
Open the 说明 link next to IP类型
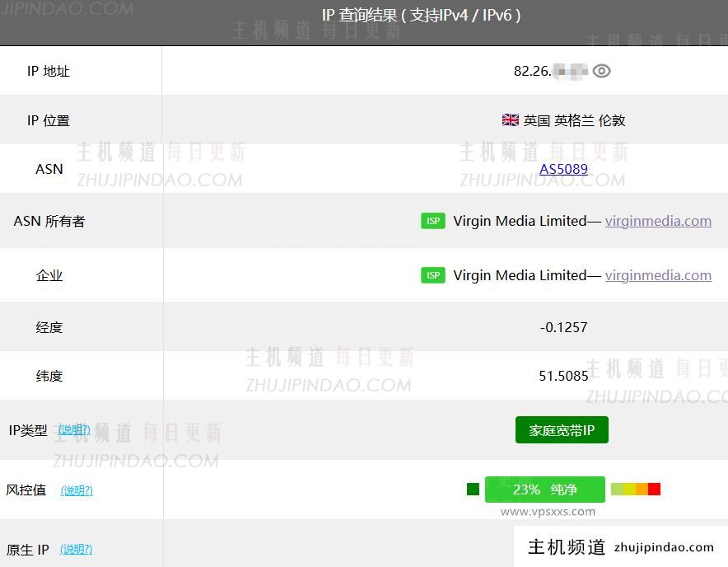[74, 429]
